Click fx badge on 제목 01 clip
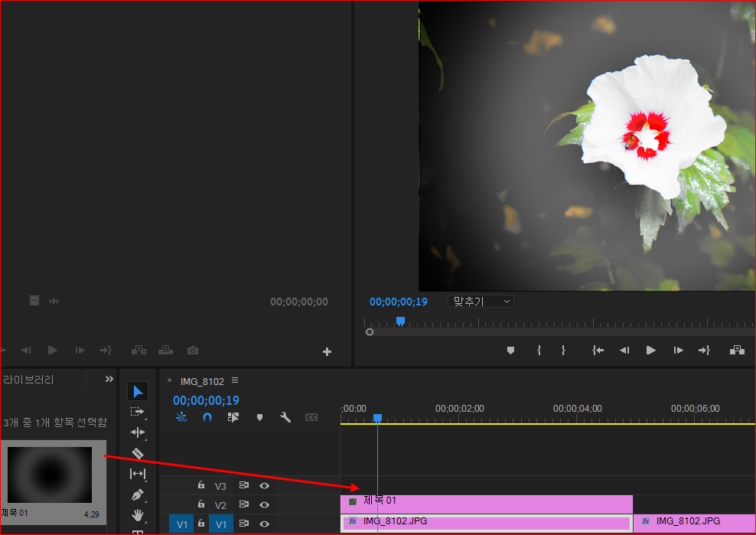Viewport: 756px width, 535px height. tap(353, 502)
